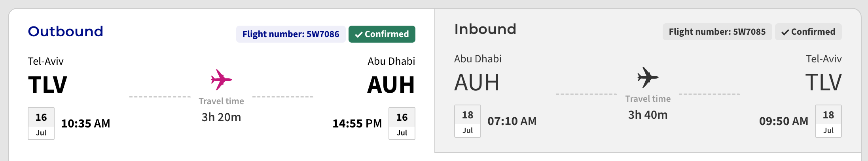Screen dimensions: 868x161
Task: Click the grey Confirmed badge on Inbound
Action: tap(808, 32)
